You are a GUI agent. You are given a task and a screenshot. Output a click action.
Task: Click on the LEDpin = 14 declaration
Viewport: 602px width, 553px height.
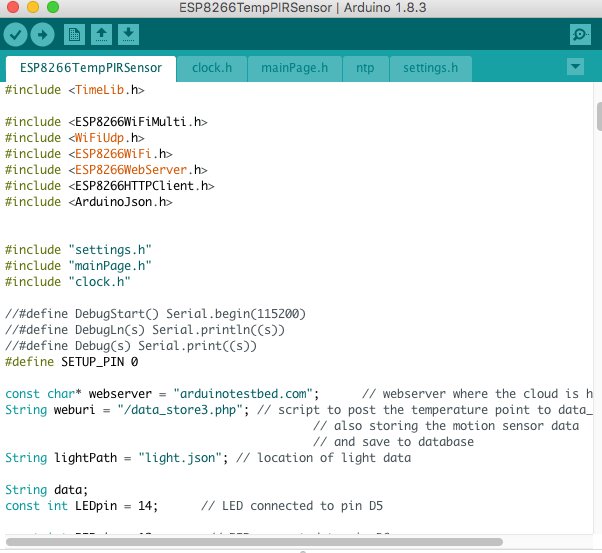(x=82, y=506)
